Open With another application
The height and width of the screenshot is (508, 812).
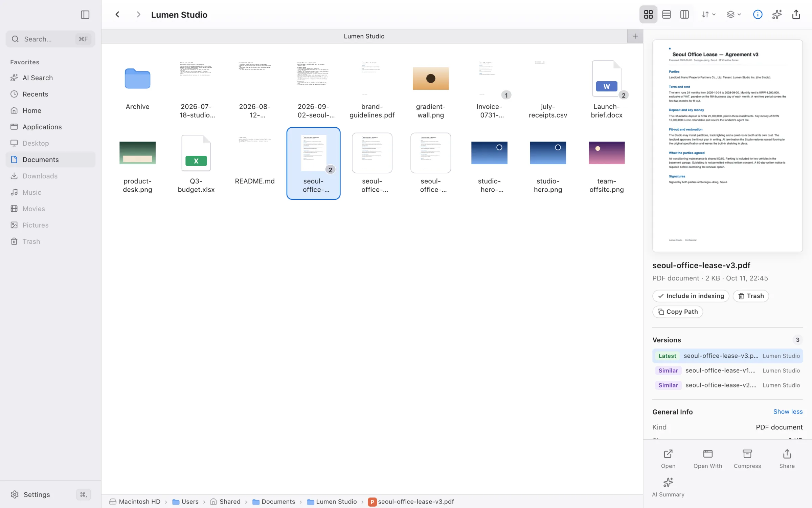[x=707, y=459]
